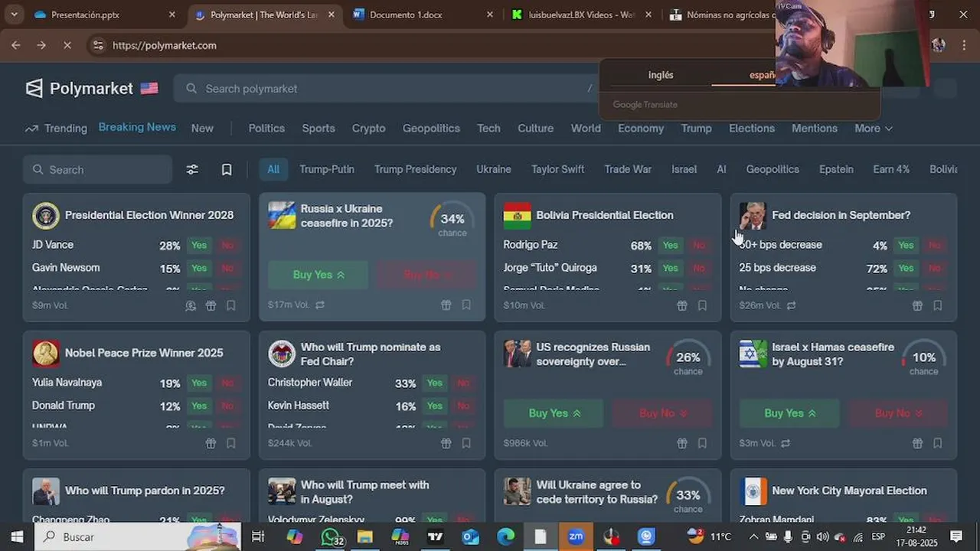The height and width of the screenshot is (551, 980).
Task: Select Yes for 25 bps decrease
Action: click(906, 269)
